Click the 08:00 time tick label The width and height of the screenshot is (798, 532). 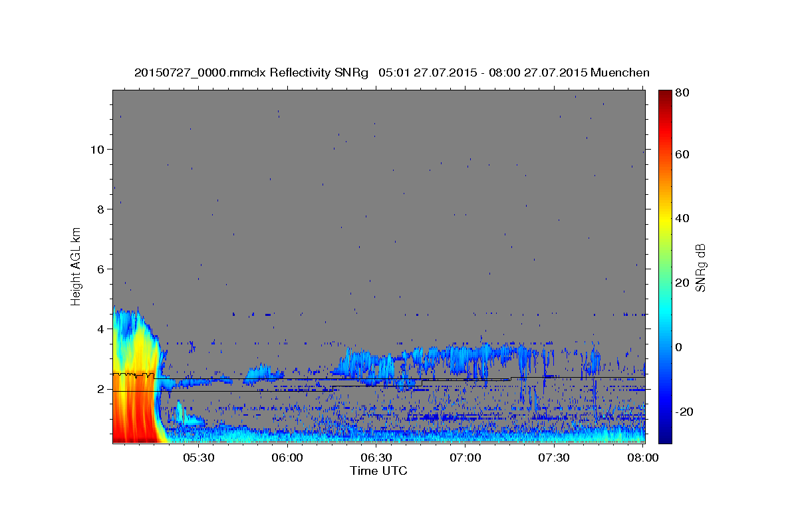coord(642,458)
